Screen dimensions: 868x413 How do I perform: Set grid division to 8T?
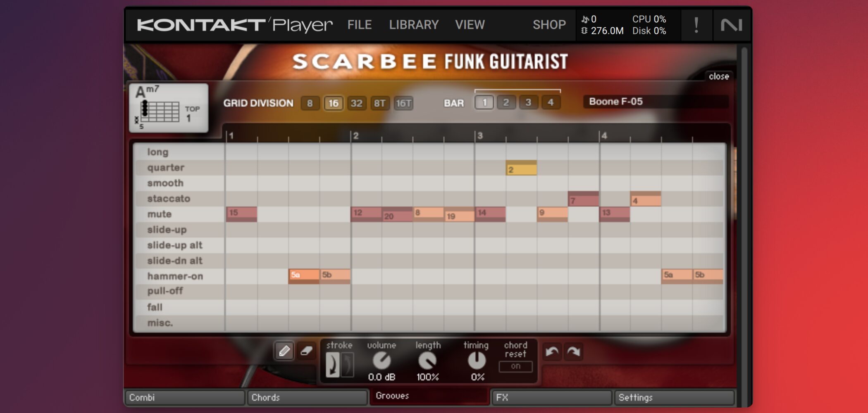pyautogui.click(x=380, y=103)
